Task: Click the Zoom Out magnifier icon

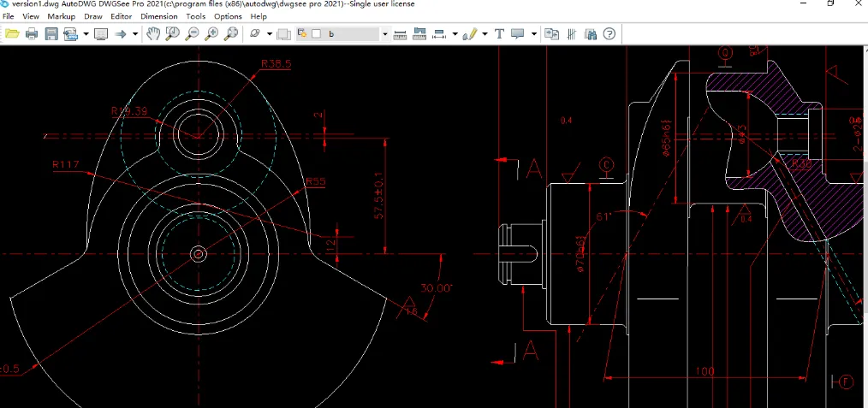Action: [x=192, y=34]
